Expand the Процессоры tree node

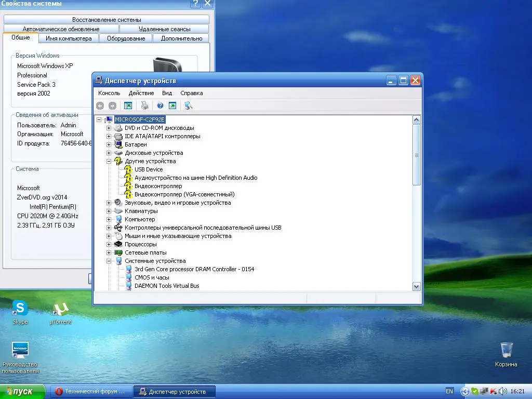tap(109, 244)
